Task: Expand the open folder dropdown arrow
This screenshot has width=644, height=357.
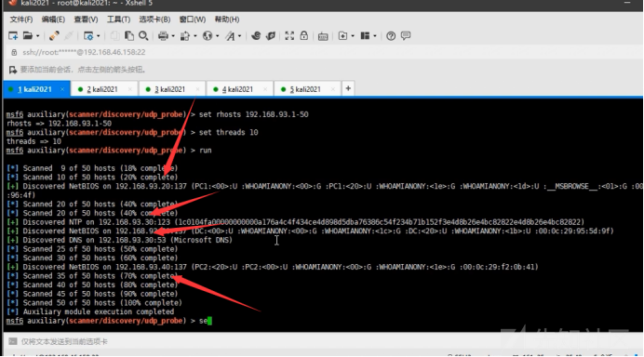Action: pyautogui.click(x=37, y=36)
